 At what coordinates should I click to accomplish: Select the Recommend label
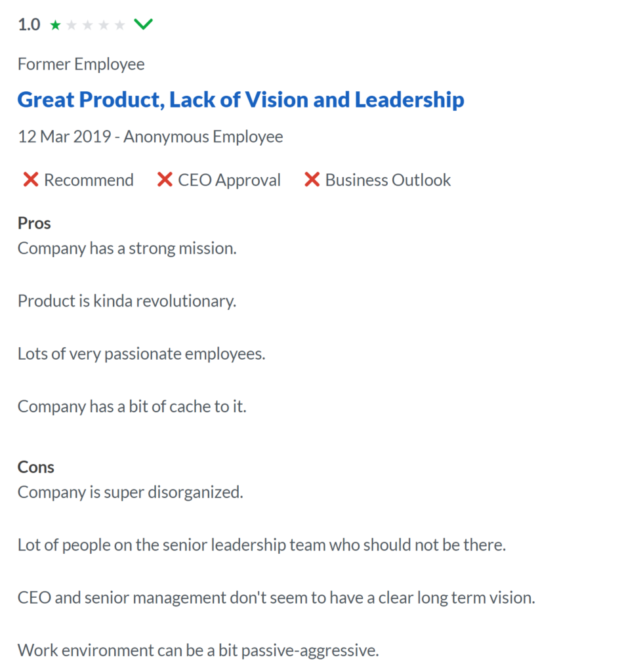[89, 180]
